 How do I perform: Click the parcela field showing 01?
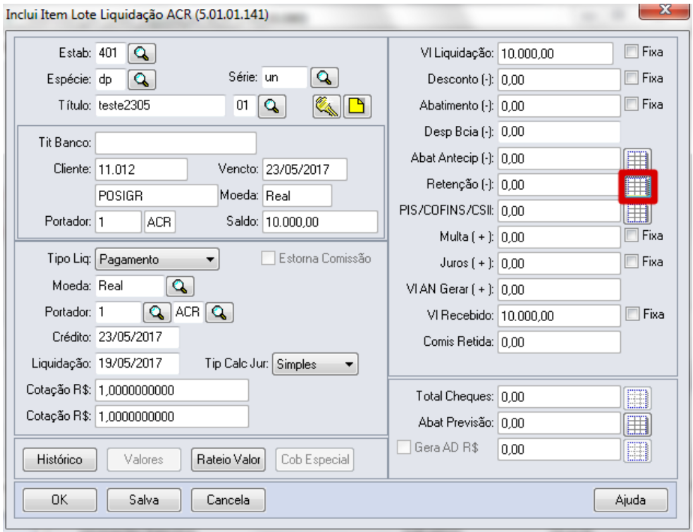(x=244, y=106)
